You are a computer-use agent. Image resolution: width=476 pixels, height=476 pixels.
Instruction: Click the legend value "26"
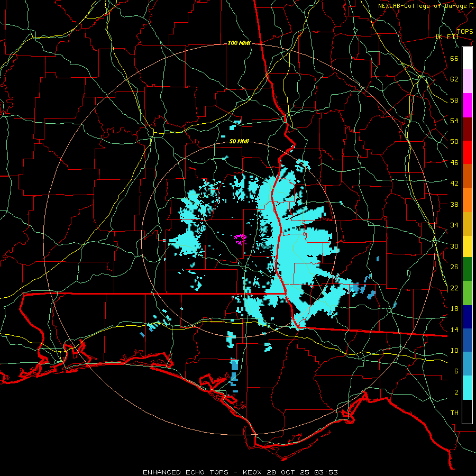pos(454,267)
